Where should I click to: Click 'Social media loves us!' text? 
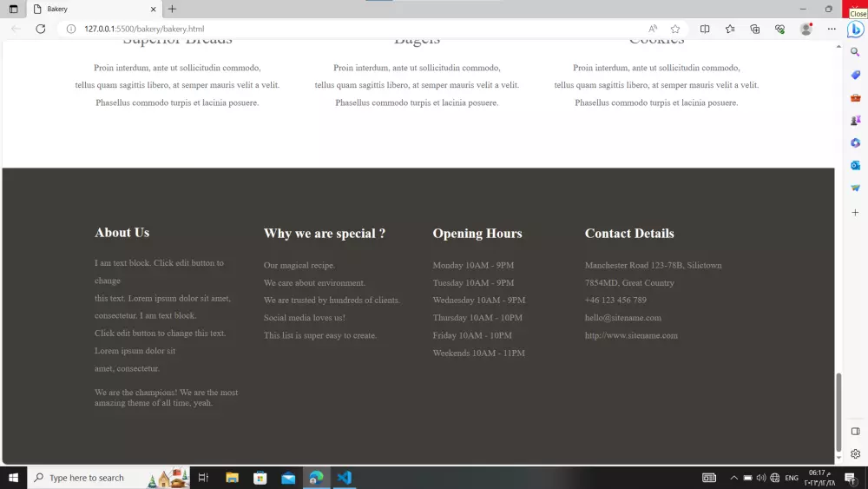(x=305, y=318)
